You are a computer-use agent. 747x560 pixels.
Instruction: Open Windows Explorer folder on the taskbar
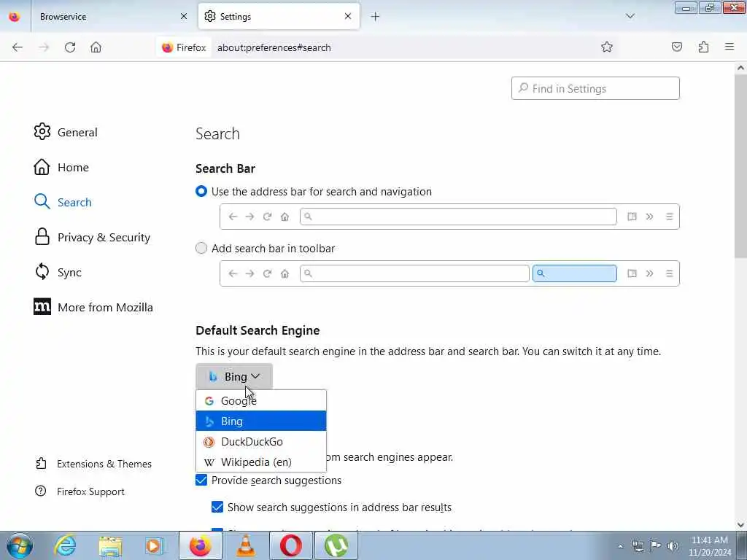click(x=111, y=545)
